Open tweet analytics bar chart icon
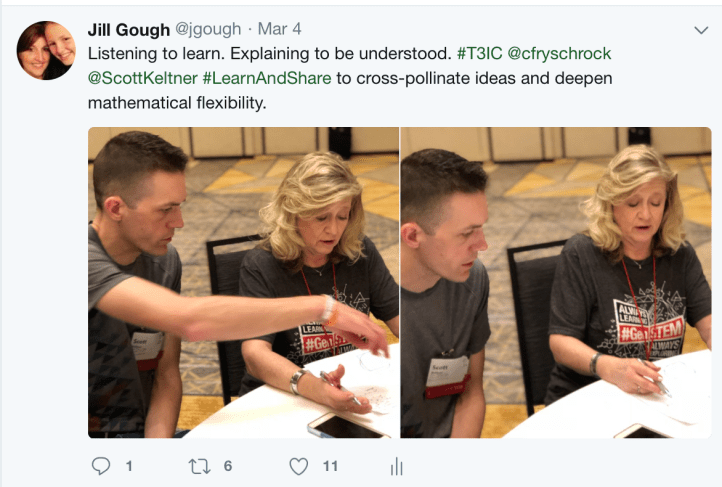 coord(396,466)
